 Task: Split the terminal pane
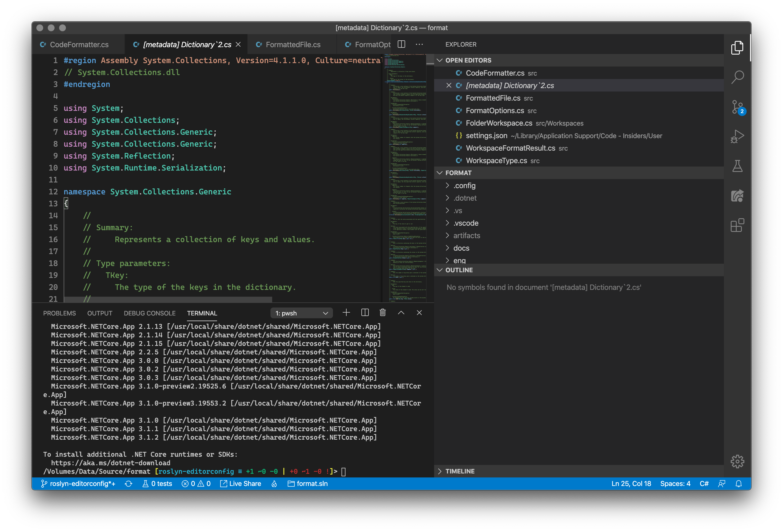pyautogui.click(x=365, y=313)
